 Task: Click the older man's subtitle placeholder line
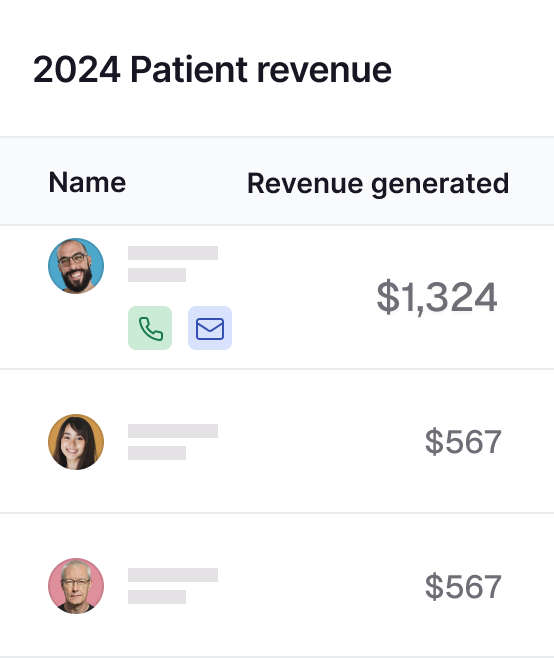(x=157, y=597)
